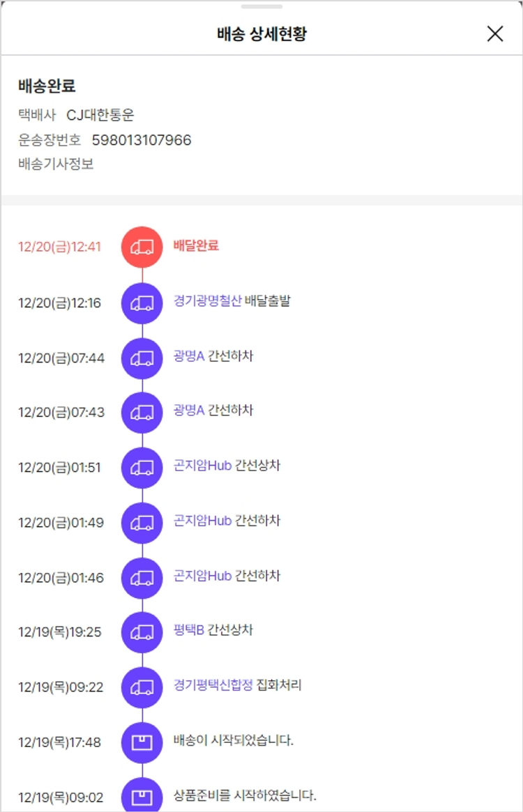Click the red 배달완료 truck icon
Screen dimensions: 523x812
coord(142,247)
